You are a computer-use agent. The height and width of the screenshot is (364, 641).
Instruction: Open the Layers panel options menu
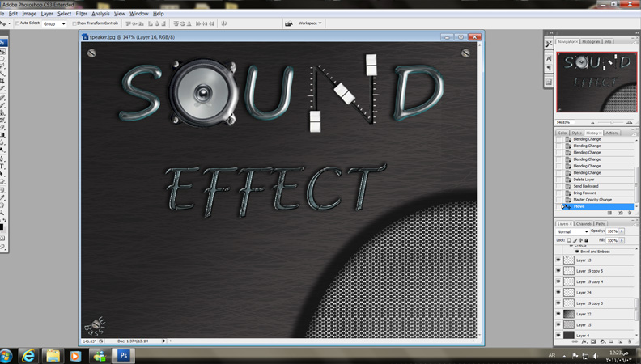635,225
